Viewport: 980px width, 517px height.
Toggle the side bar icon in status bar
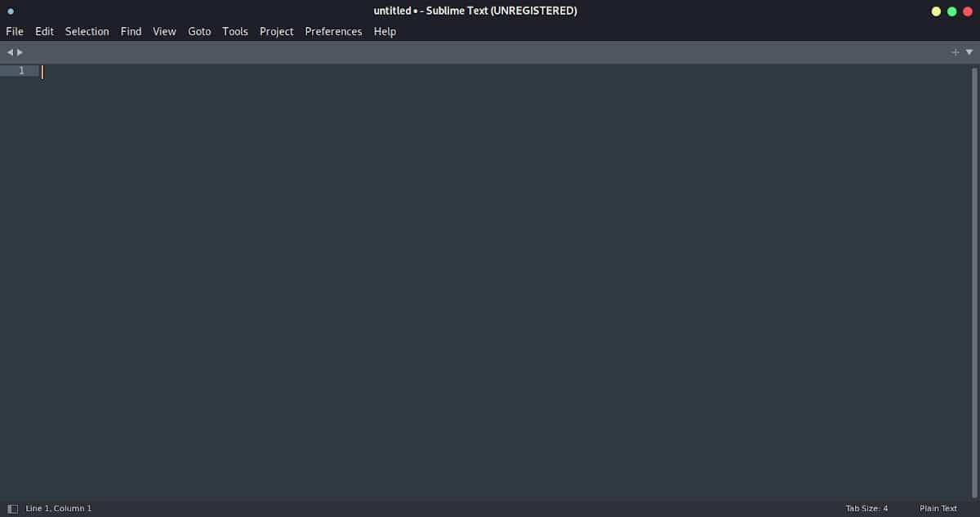click(x=12, y=509)
